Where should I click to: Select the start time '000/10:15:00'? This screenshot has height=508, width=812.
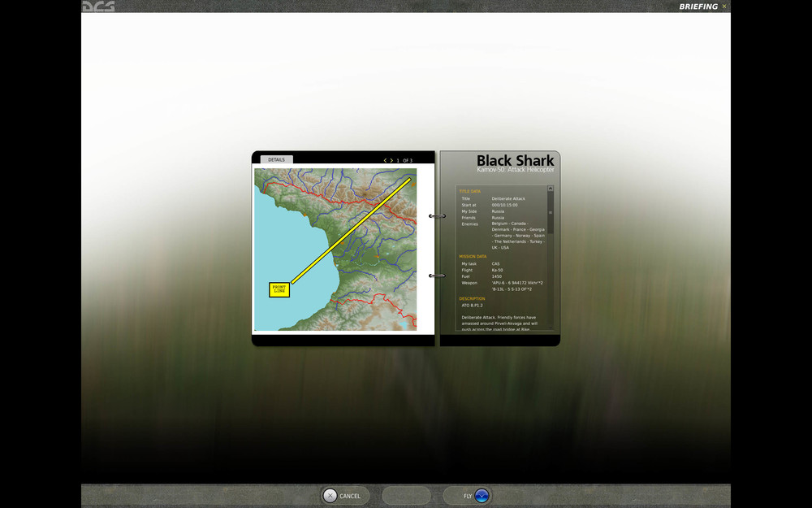[504, 206]
